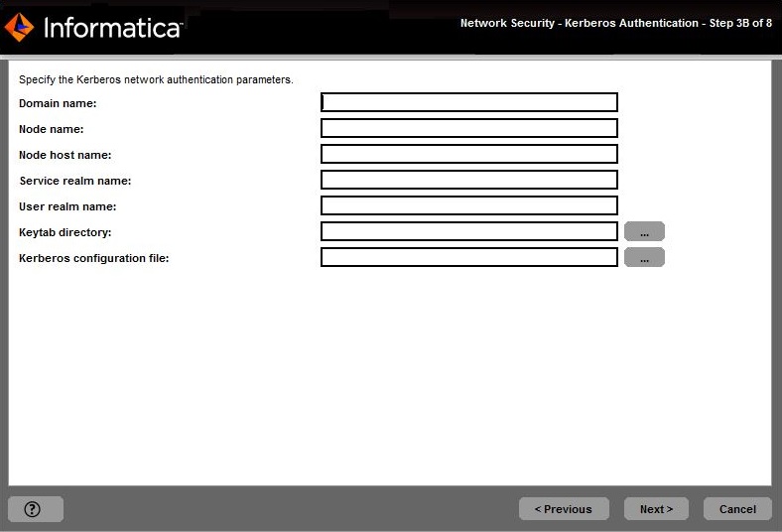Focus the Node host name field

coord(469,154)
